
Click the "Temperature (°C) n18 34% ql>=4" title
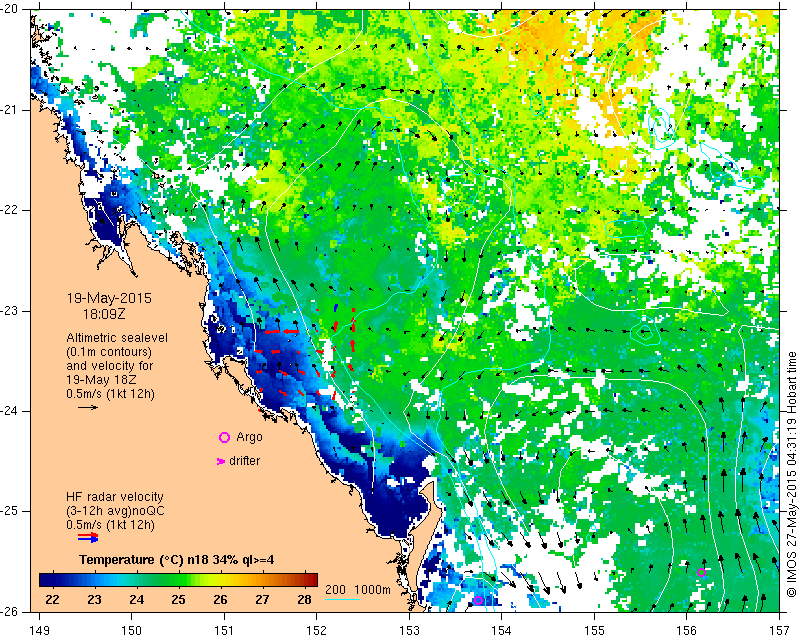pyautogui.click(x=177, y=560)
